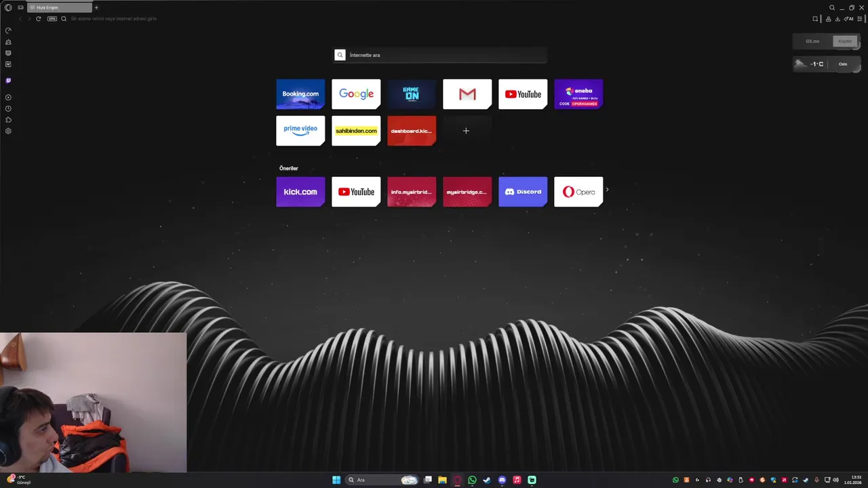This screenshot has height=488, width=868.
Task: Open sidebar Settings gear icon
Action: [8, 131]
